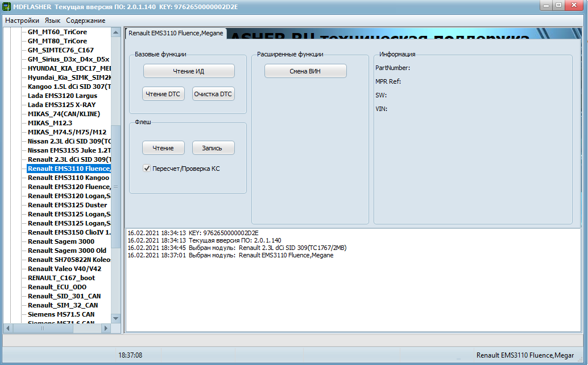588x365 pixels.
Task: Select RENAULT_C167_boot module
Action: point(61,278)
